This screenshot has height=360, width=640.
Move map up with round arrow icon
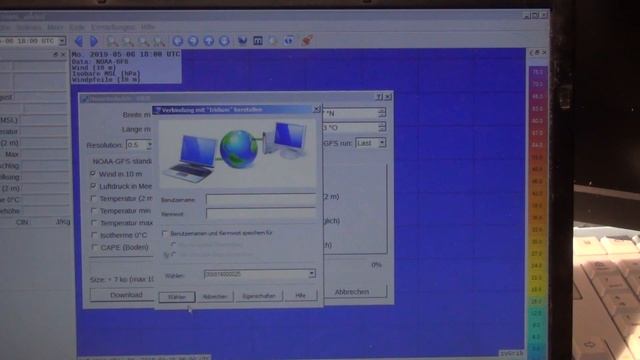pyautogui.click(x=209, y=41)
